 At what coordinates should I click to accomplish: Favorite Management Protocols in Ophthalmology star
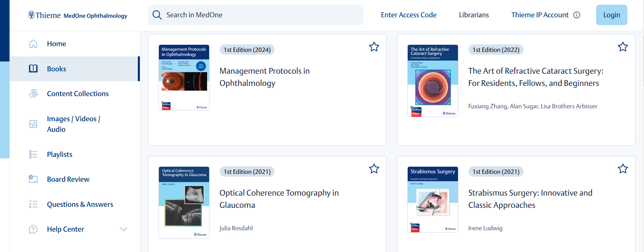pyautogui.click(x=374, y=47)
